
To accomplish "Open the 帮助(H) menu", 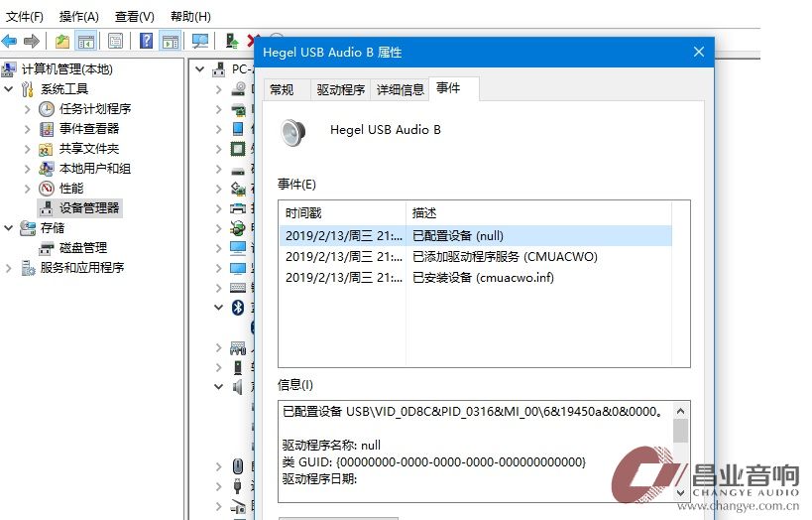I will [190, 17].
